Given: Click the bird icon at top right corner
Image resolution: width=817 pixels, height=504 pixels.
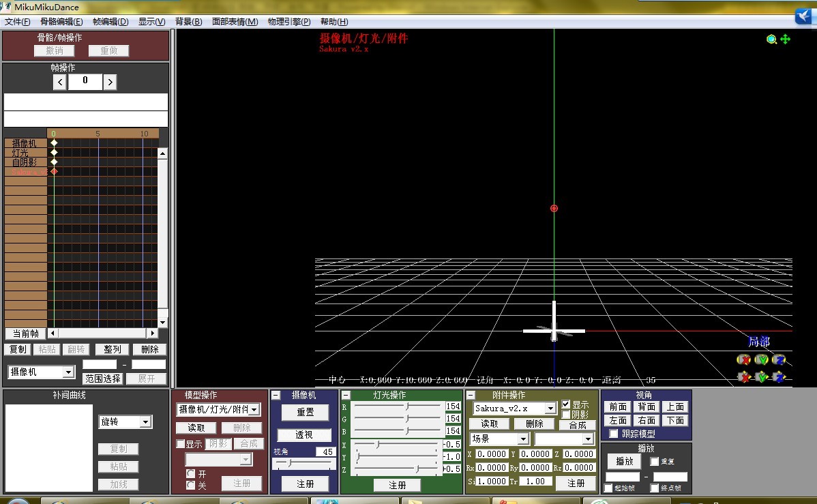Looking at the screenshot, I should point(803,16).
